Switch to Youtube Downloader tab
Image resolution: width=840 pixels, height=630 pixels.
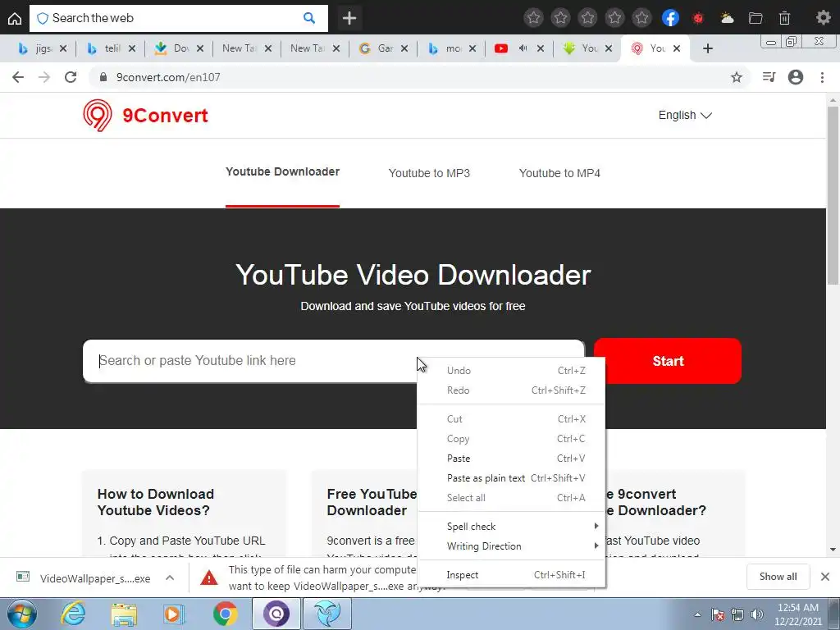pos(282,172)
